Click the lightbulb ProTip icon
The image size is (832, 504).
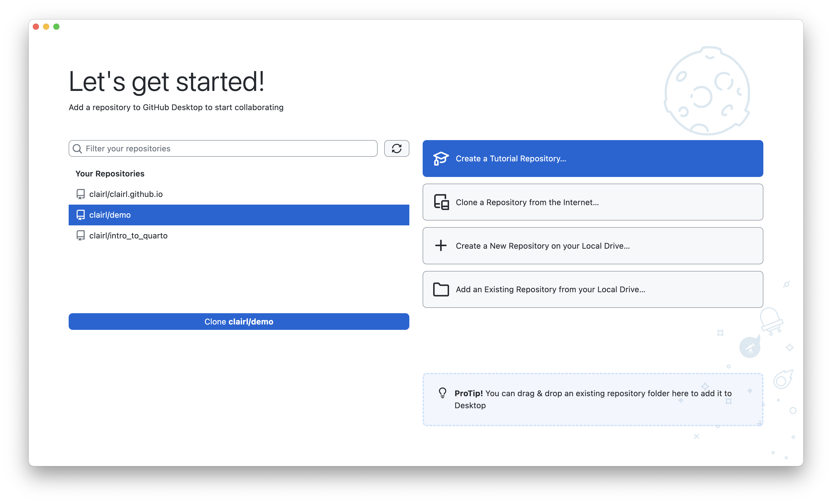[442, 393]
